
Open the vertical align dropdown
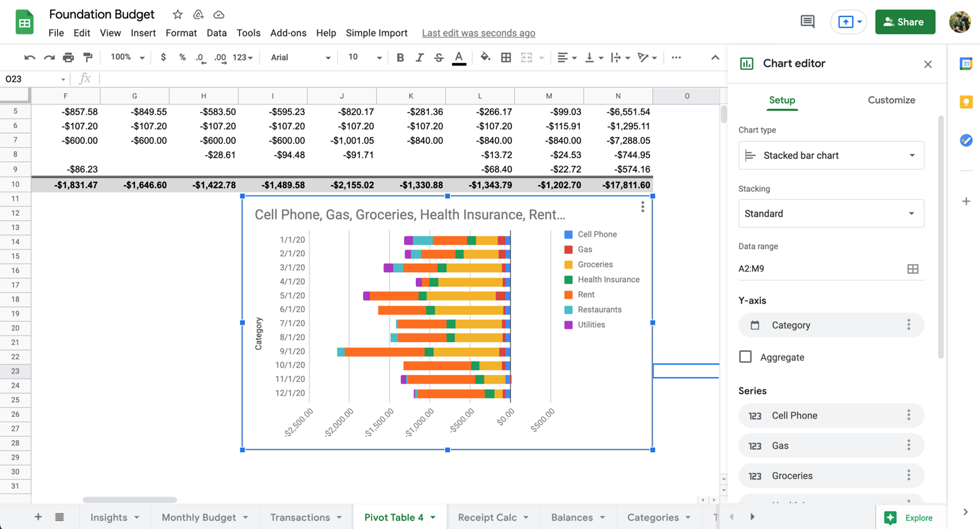tap(594, 58)
